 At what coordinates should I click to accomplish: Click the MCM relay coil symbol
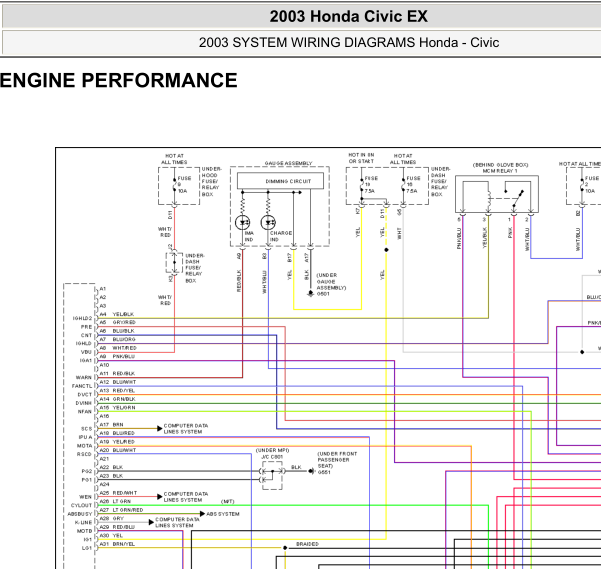click(x=489, y=198)
